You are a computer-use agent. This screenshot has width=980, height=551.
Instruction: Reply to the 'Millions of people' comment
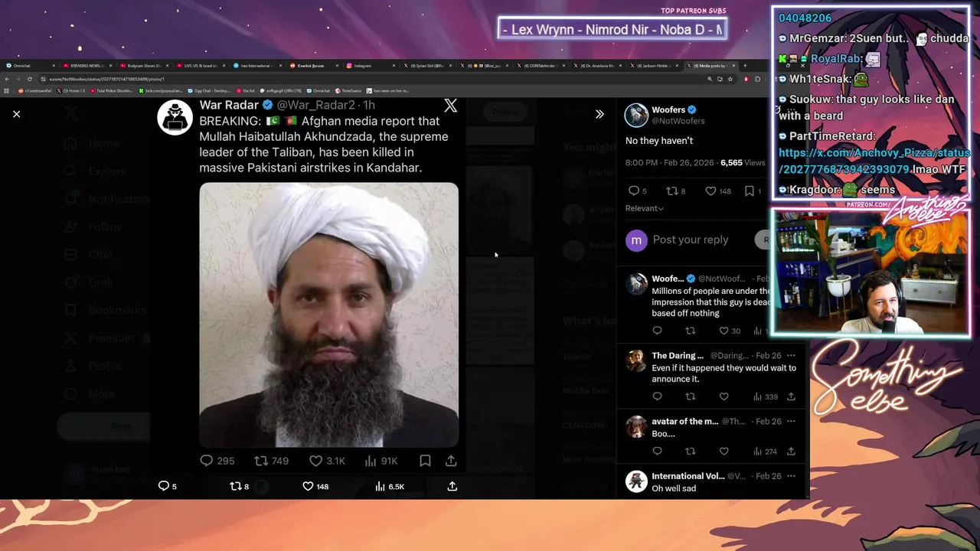point(657,331)
